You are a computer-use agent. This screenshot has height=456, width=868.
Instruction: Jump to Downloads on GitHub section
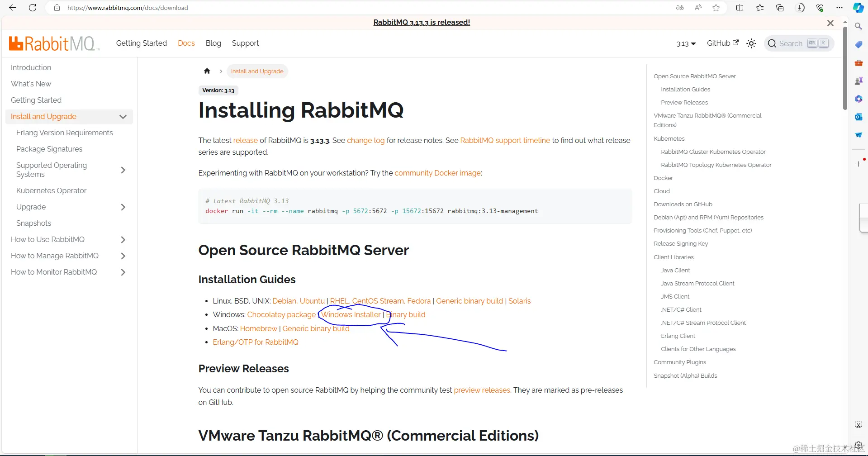click(x=683, y=204)
